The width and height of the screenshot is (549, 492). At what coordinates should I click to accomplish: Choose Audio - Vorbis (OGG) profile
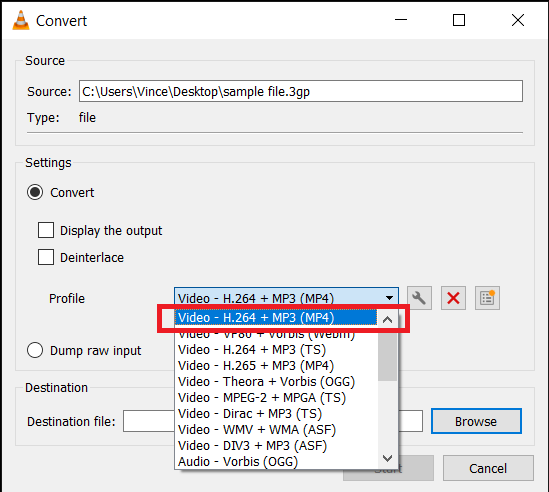276,462
